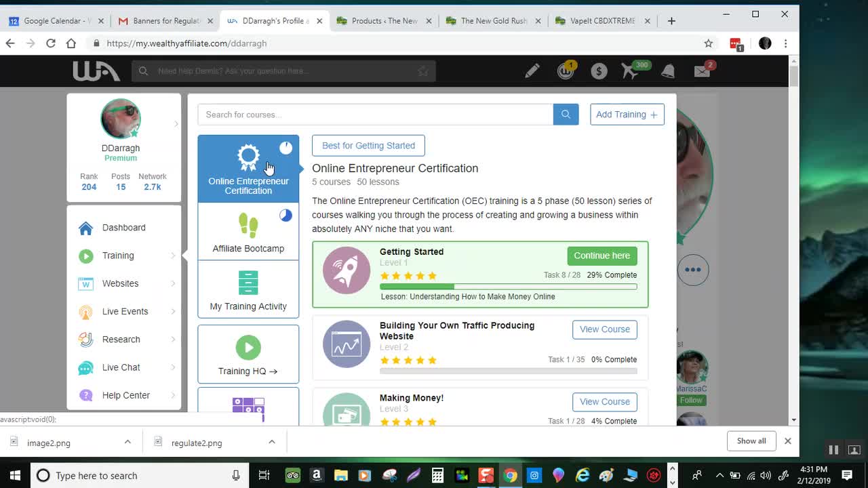Click View Course for Building Your Own Traffic
The image size is (868, 488).
(605, 329)
